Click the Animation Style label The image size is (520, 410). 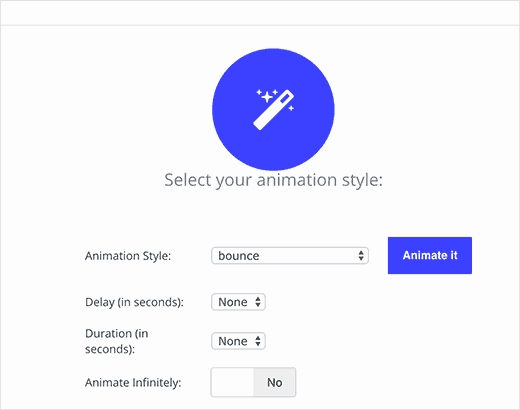click(128, 256)
